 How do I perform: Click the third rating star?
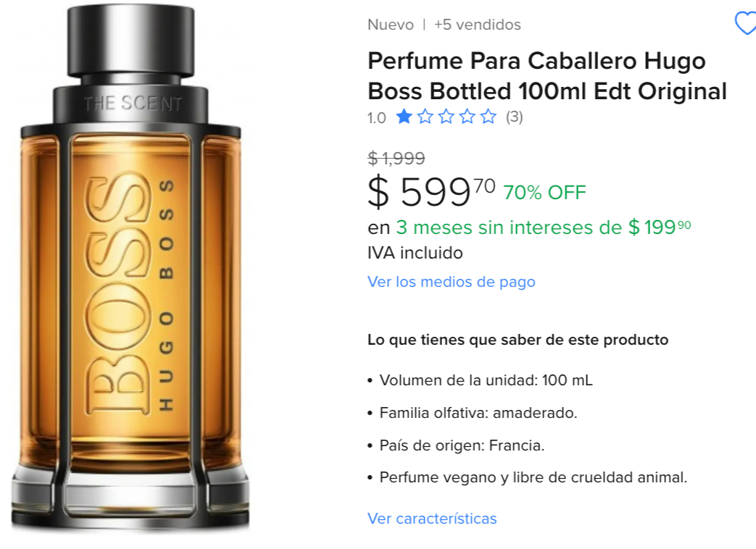point(446,117)
